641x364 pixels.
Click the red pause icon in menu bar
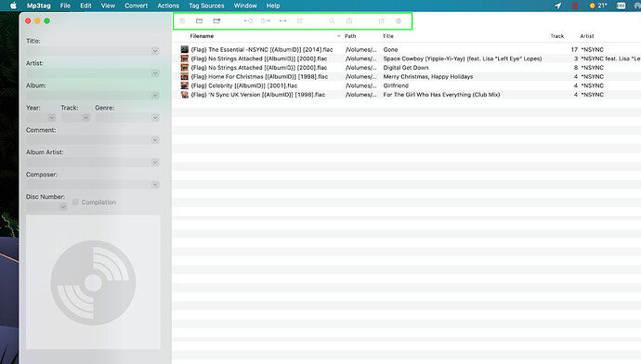tap(575, 6)
